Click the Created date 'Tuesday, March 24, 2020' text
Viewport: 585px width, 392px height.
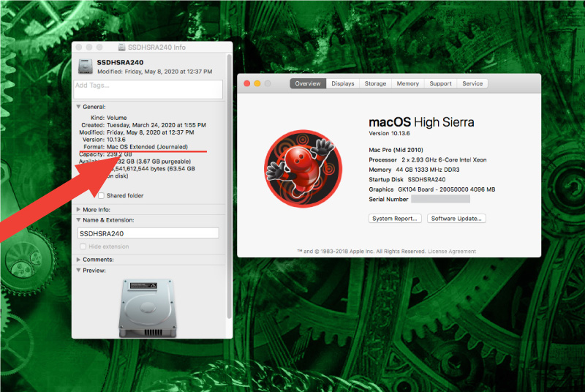click(x=156, y=125)
